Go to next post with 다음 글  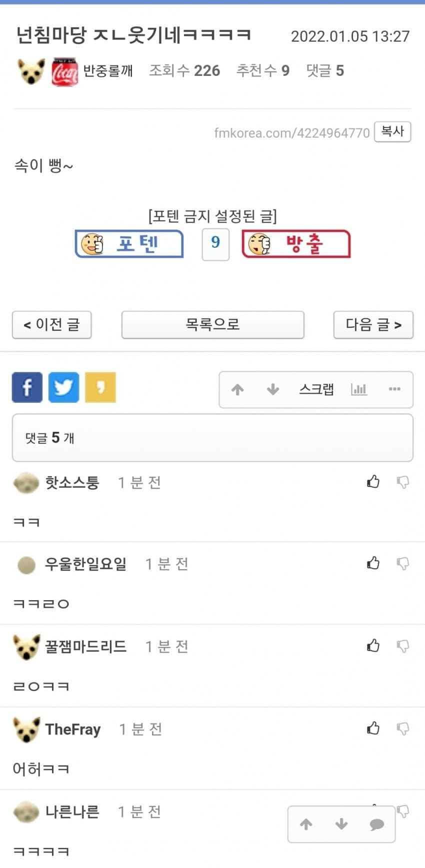373,325
